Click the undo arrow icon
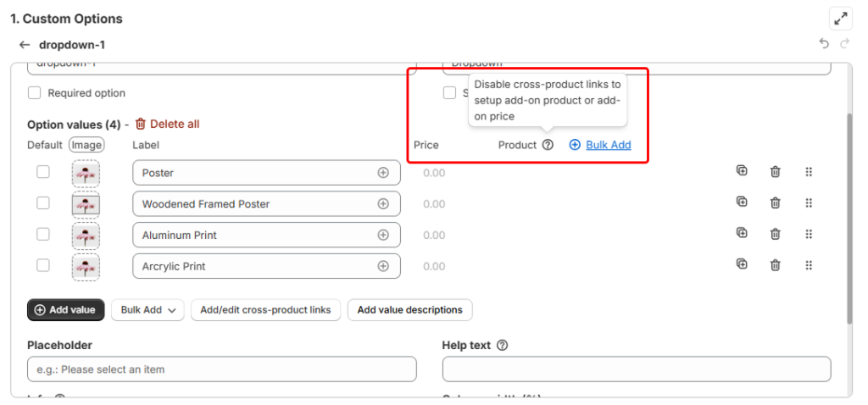 coord(824,44)
